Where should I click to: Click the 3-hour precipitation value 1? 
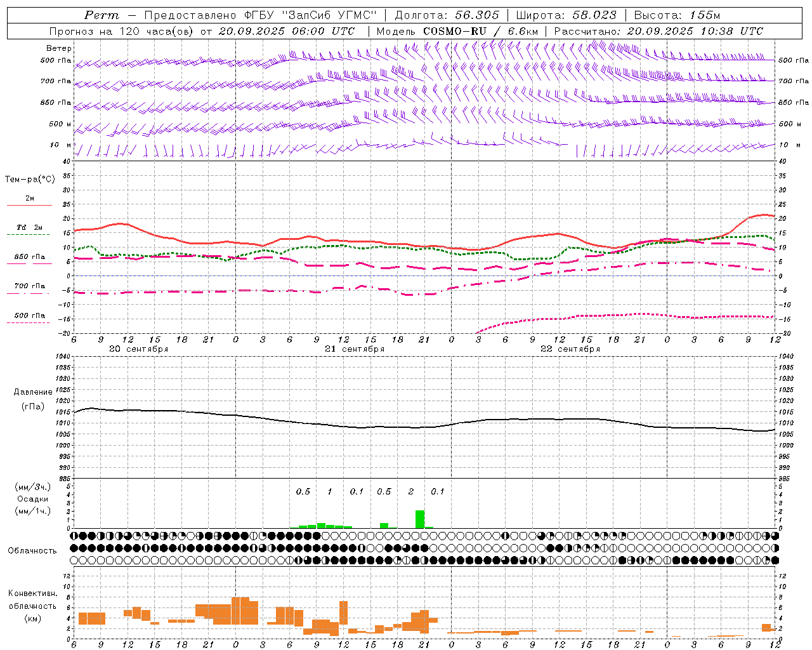pos(330,492)
